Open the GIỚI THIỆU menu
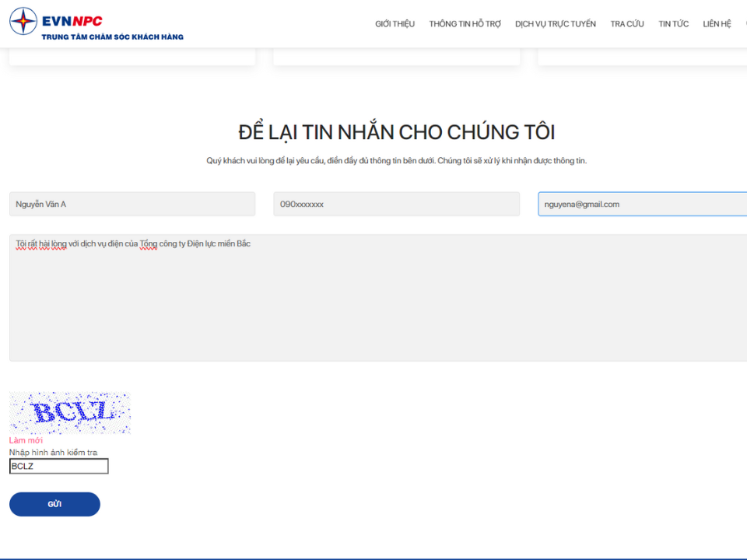This screenshot has width=747, height=560. [x=395, y=24]
